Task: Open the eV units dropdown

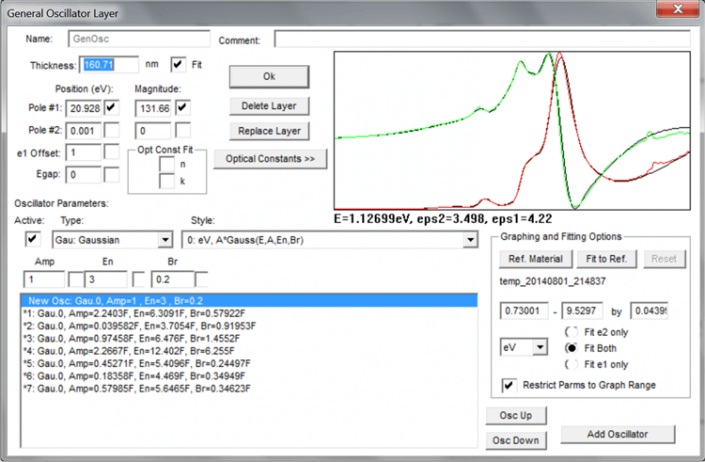Action: [x=540, y=347]
